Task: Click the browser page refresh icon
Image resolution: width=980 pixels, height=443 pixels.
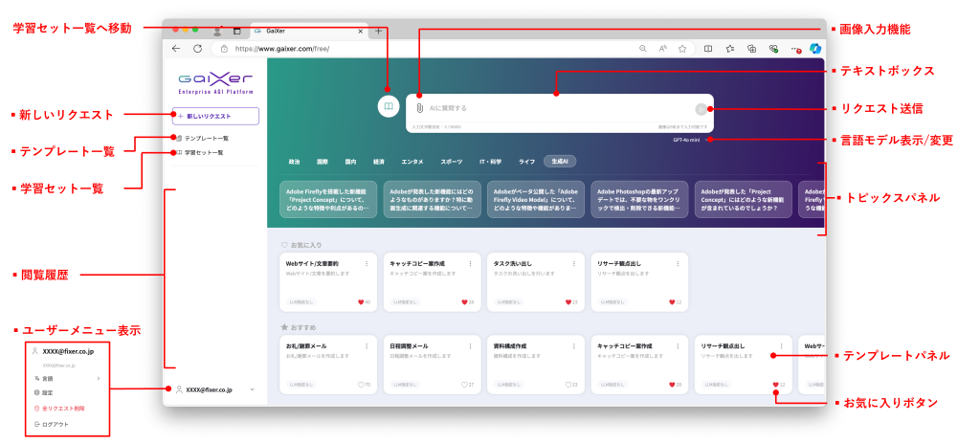Action: [x=198, y=48]
